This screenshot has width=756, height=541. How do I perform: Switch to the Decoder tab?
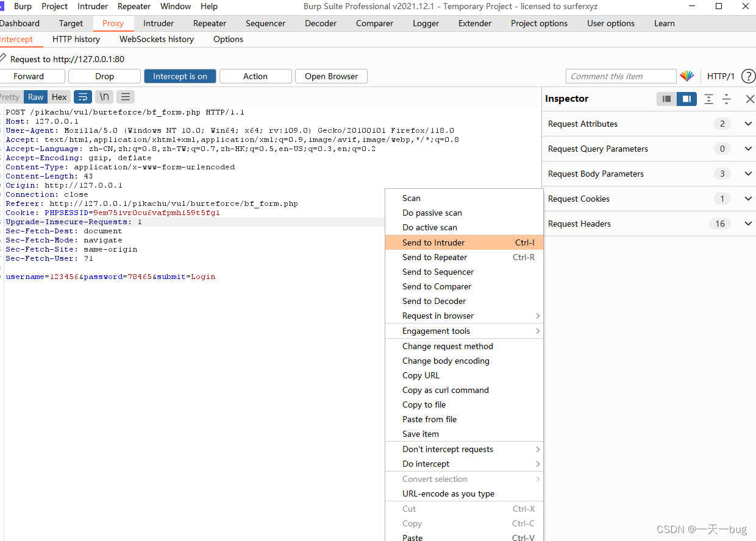point(321,23)
